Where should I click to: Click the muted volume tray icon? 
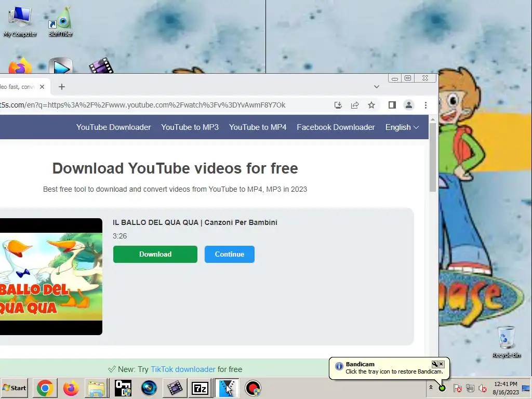(483, 388)
